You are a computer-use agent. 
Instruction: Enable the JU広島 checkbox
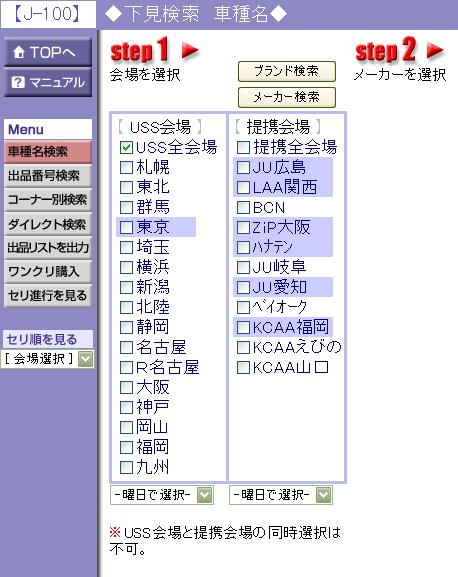pos(243,167)
